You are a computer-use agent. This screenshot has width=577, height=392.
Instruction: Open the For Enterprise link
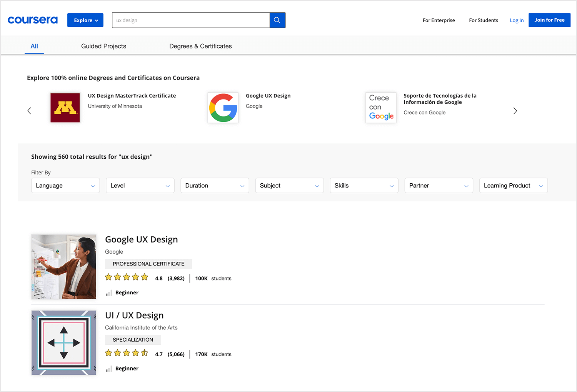[x=439, y=20]
